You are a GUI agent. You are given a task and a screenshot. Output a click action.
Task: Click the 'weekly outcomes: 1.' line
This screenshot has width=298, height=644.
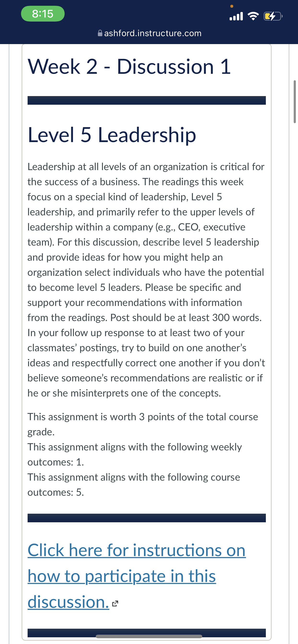(135, 454)
